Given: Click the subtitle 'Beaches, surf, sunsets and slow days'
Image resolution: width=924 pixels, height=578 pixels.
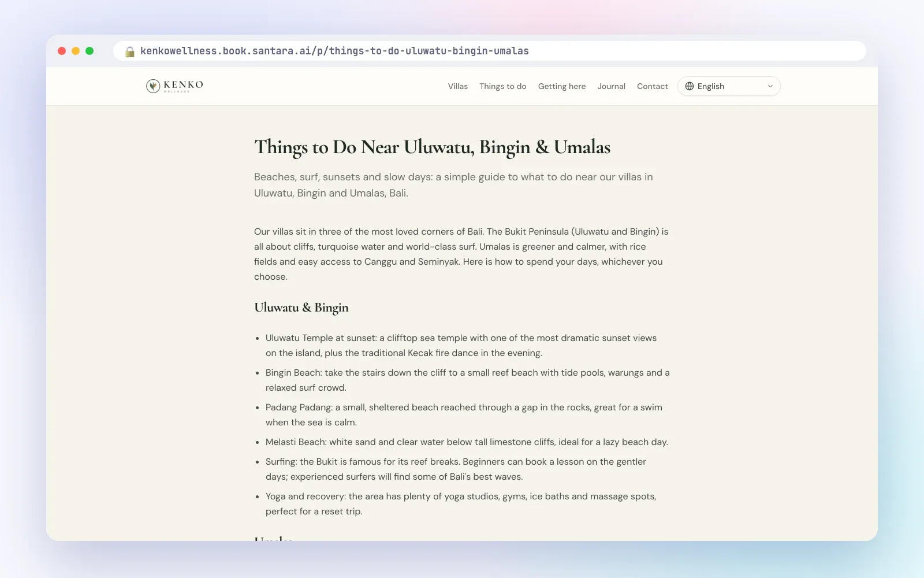Looking at the screenshot, I should (454, 185).
